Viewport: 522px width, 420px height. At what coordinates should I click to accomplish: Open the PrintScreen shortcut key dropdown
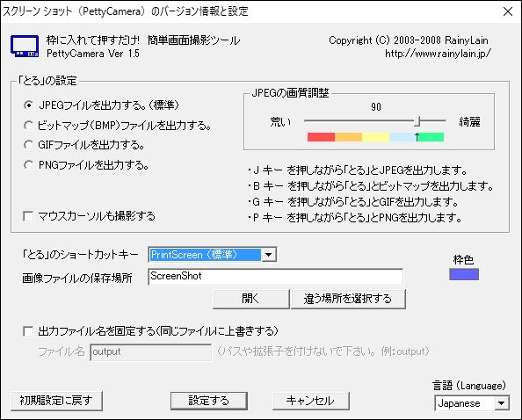213,255
